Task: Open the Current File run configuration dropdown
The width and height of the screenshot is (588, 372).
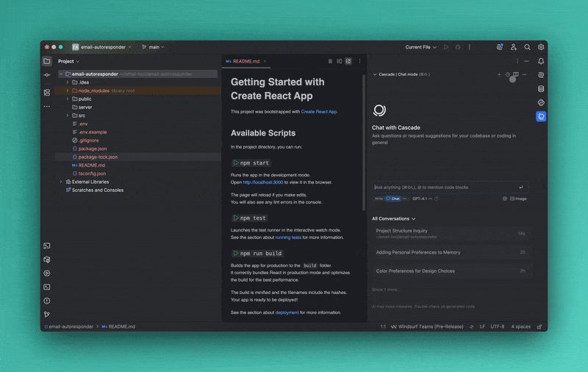Action: point(420,47)
